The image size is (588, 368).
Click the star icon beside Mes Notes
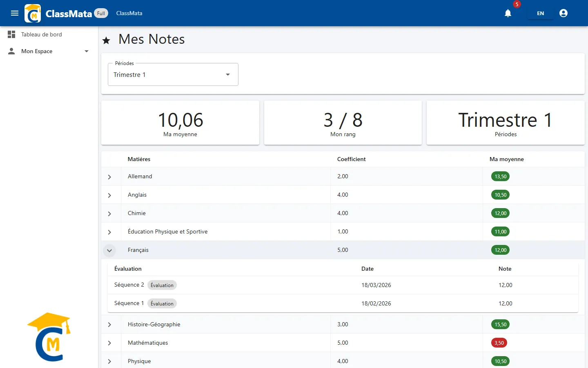pyautogui.click(x=106, y=40)
